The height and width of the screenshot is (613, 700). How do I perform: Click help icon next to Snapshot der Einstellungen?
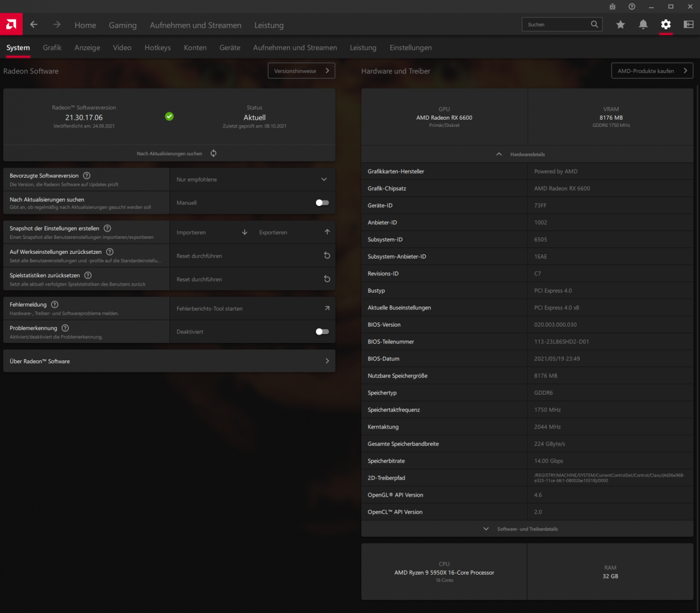pyautogui.click(x=107, y=228)
